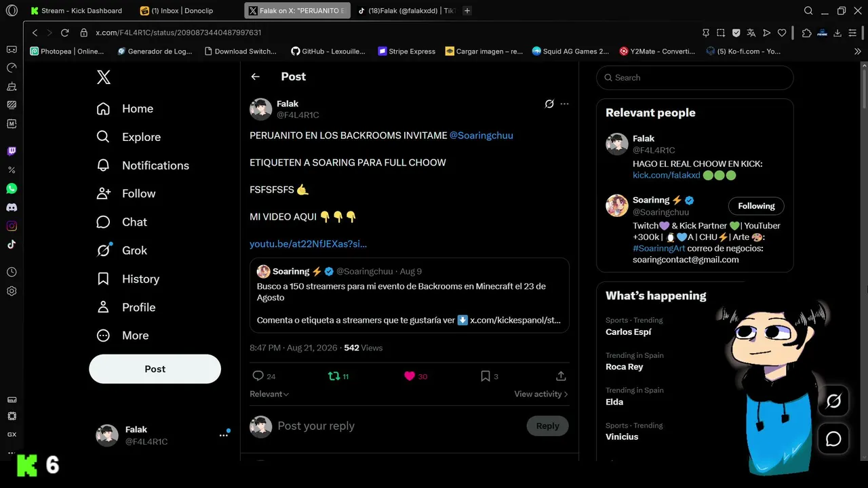Click the large Post button

155,369
